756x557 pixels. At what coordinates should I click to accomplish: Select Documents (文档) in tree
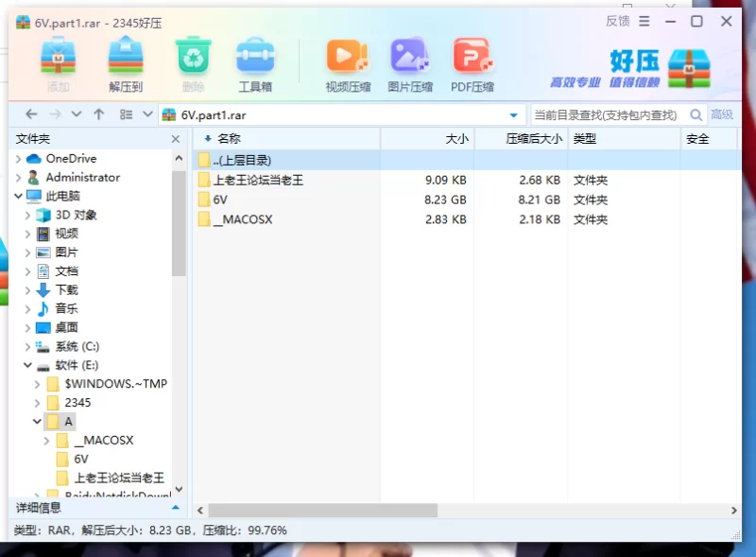[66, 271]
